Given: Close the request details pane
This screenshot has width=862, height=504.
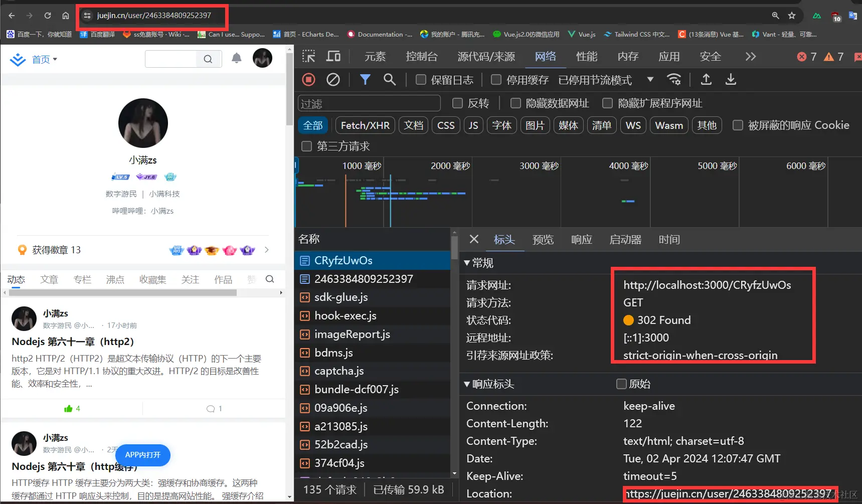Looking at the screenshot, I should (474, 239).
